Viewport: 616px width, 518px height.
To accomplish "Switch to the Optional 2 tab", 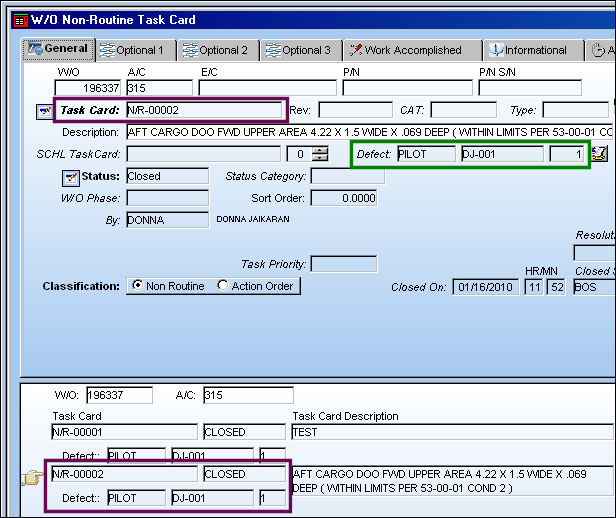I will pos(218,50).
